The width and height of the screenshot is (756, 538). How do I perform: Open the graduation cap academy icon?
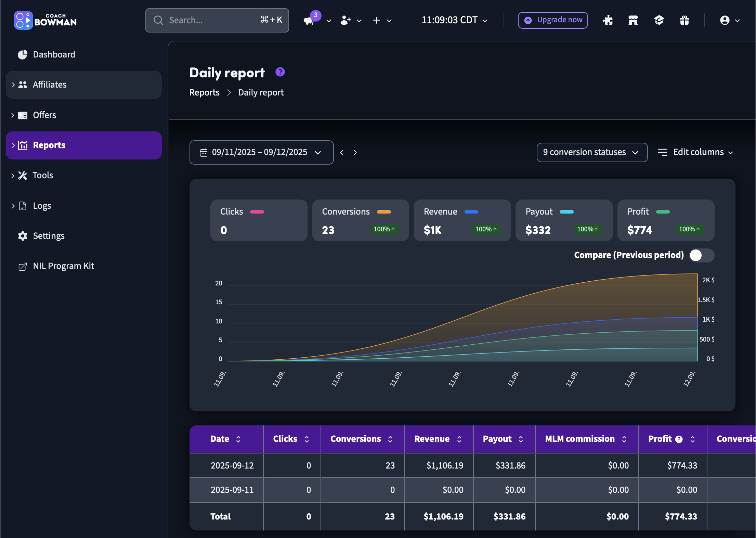click(659, 21)
